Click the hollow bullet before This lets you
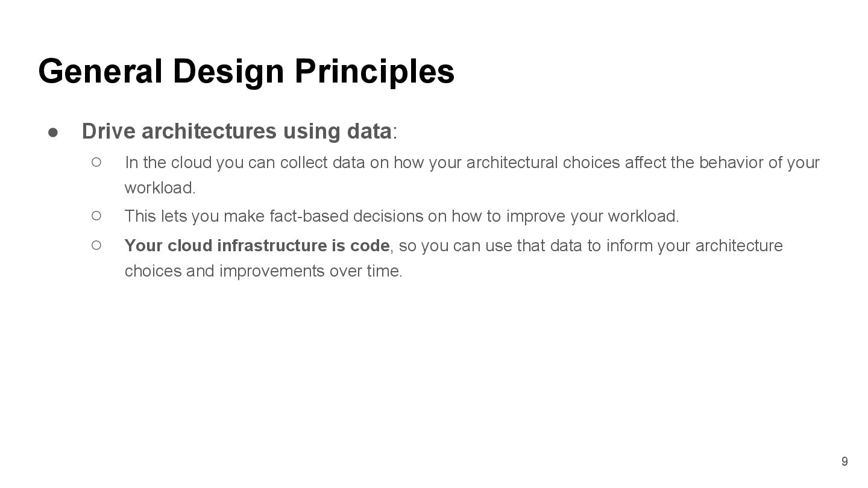 pos(96,215)
